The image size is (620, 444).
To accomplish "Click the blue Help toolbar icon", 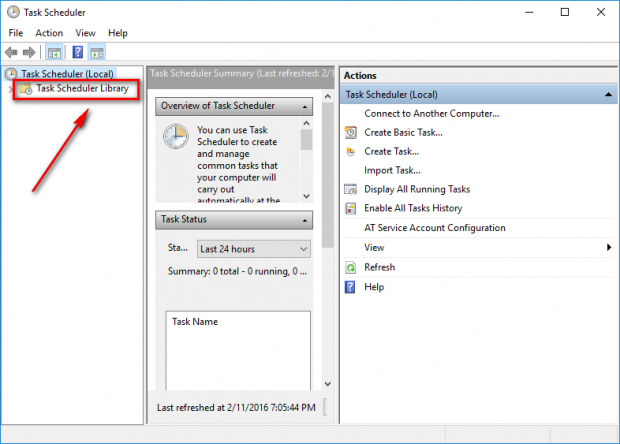I will pos(78,52).
